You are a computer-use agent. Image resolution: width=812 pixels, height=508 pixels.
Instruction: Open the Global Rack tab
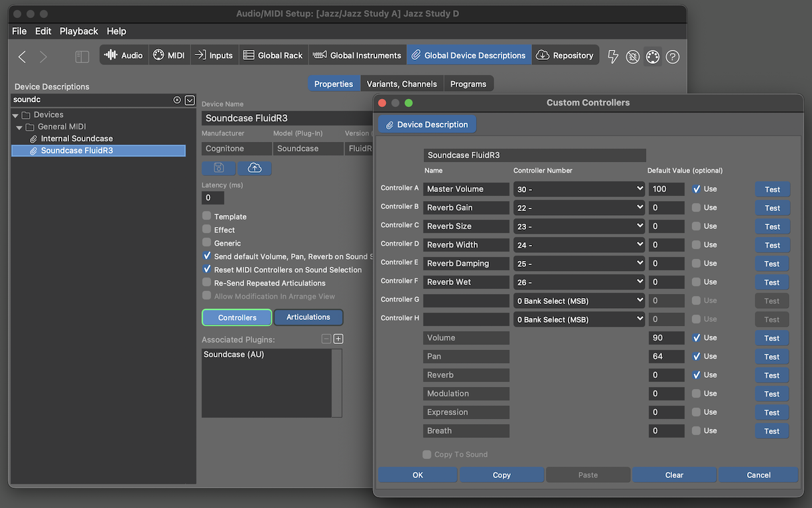(273, 55)
